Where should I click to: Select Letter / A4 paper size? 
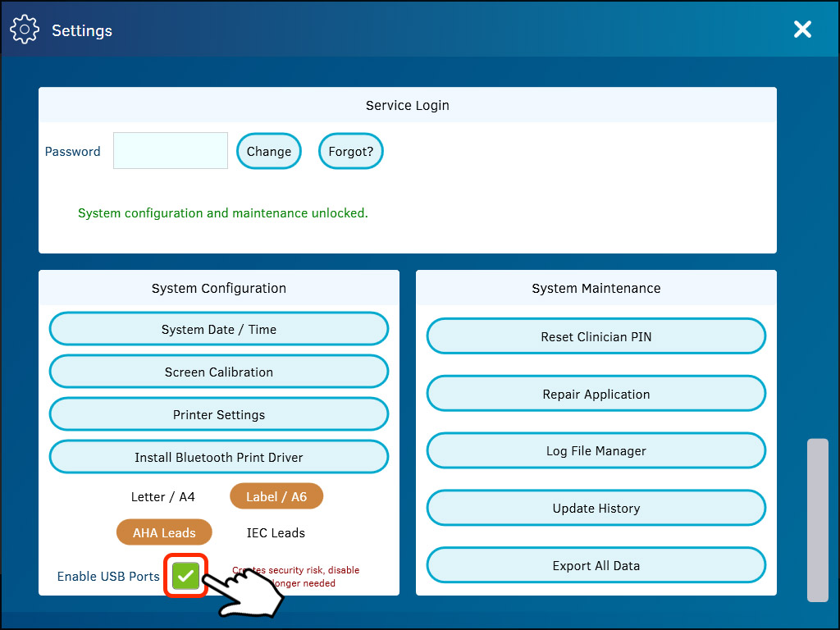pos(163,496)
